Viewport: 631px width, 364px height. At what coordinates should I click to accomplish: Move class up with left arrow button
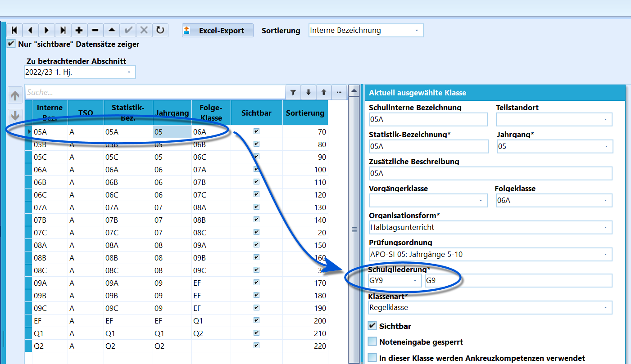[15, 95]
